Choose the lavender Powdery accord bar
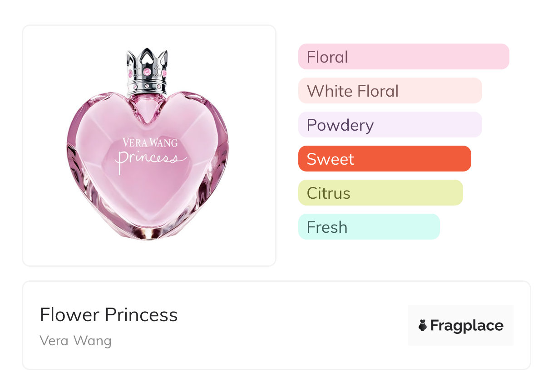553x392 pixels. [390, 125]
